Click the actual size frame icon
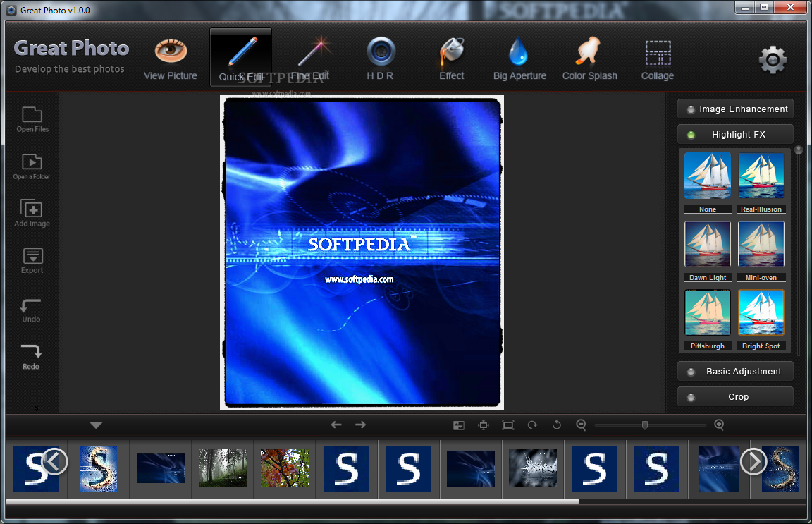The image size is (812, 524). click(x=508, y=425)
